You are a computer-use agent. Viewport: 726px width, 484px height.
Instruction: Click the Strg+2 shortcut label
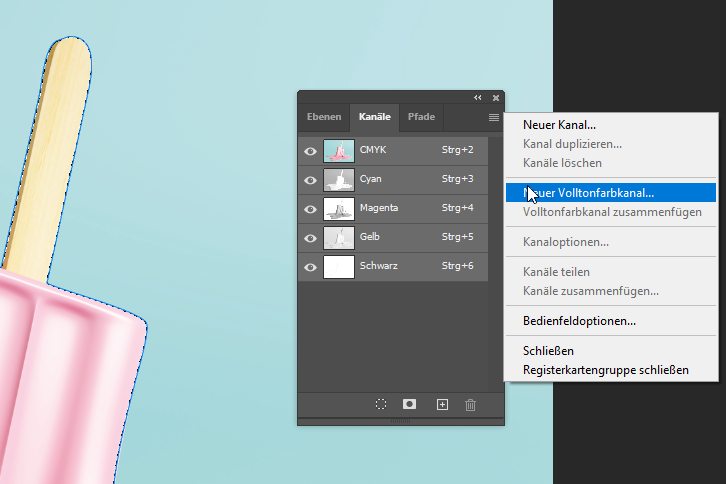pyautogui.click(x=457, y=150)
